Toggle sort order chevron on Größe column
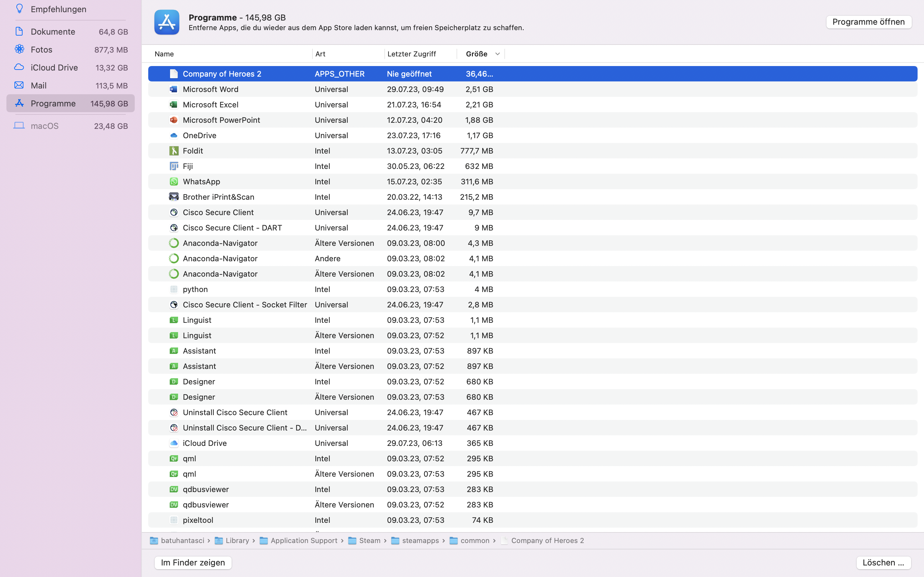Screen dimensions: 924x577 pos(497,54)
